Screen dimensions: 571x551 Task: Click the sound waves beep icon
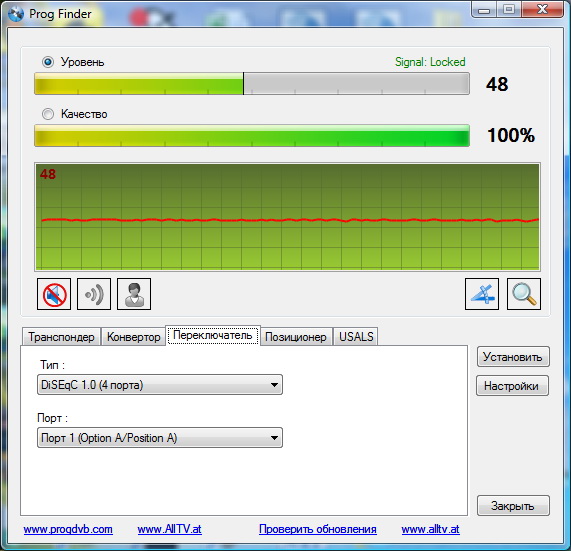[x=94, y=294]
